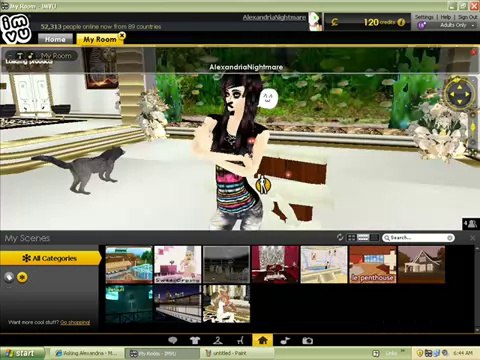The height and width of the screenshot is (360, 480).
Task: Adjust the camera zoom slider
Action: pos(473,128)
